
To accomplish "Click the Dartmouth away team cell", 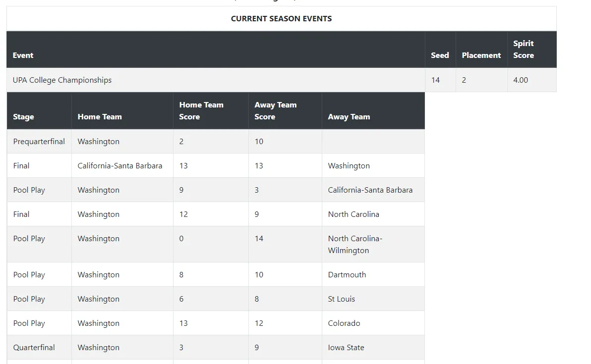I will 347,275.
